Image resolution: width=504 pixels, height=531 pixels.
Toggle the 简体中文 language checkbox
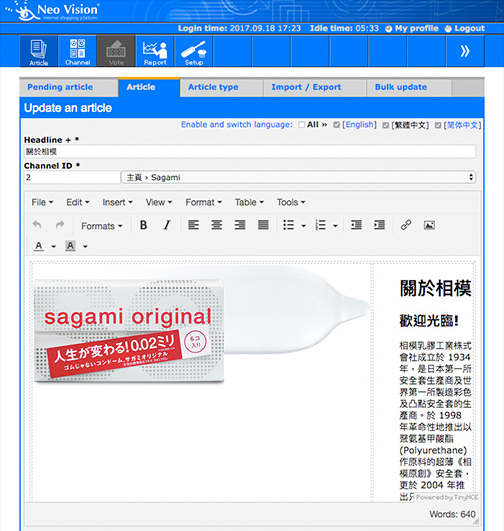tap(438, 125)
